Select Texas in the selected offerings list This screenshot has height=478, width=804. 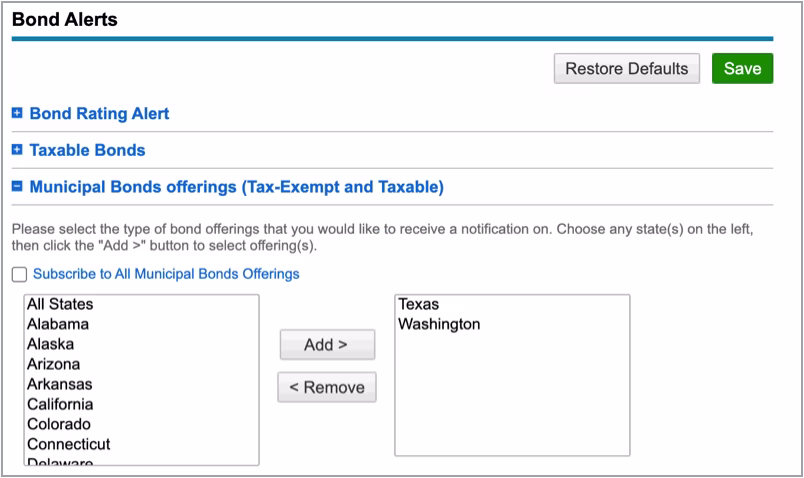(418, 304)
